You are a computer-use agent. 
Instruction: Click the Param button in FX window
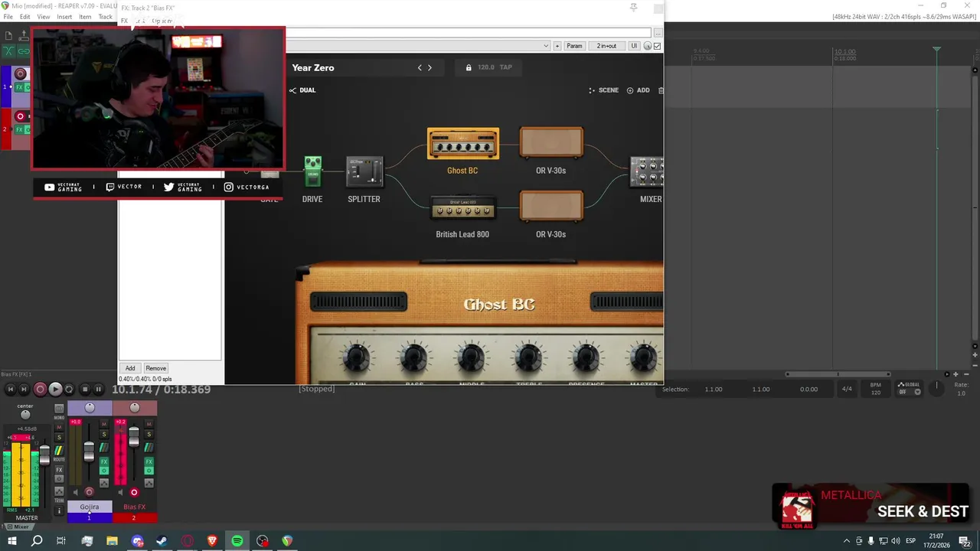coord(574,46)
